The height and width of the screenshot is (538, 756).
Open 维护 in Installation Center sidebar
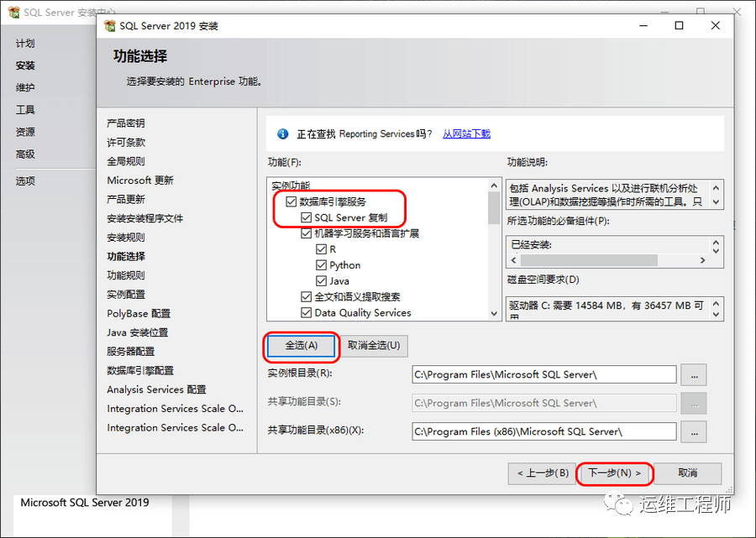click(25, 87)
